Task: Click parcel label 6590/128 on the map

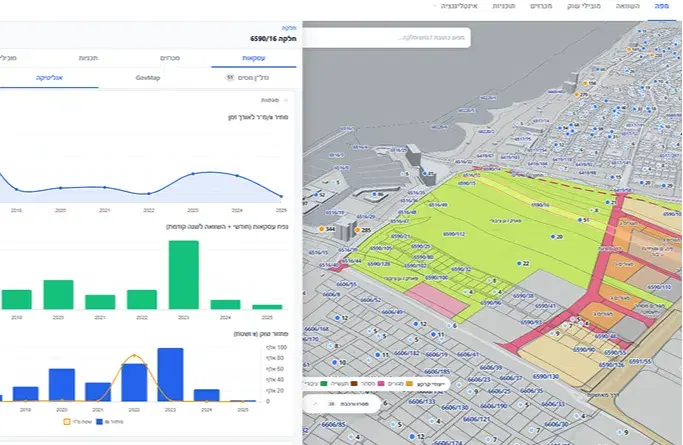Action: pos(379,264)
